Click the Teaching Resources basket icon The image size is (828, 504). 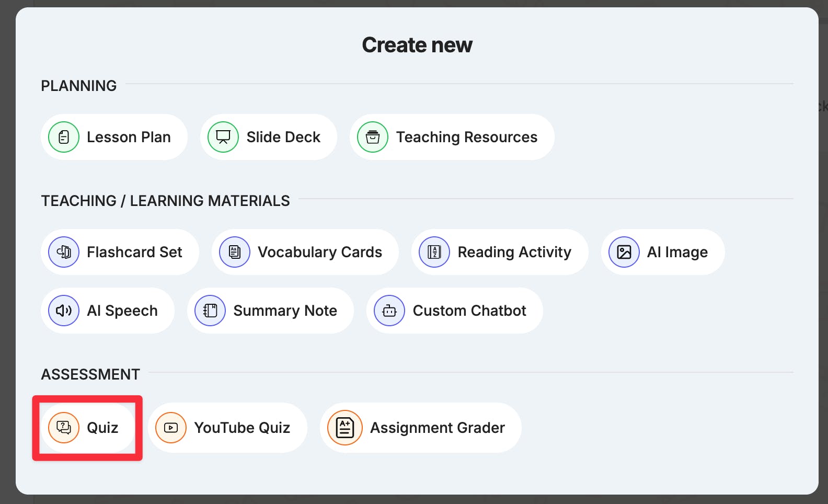373,137
